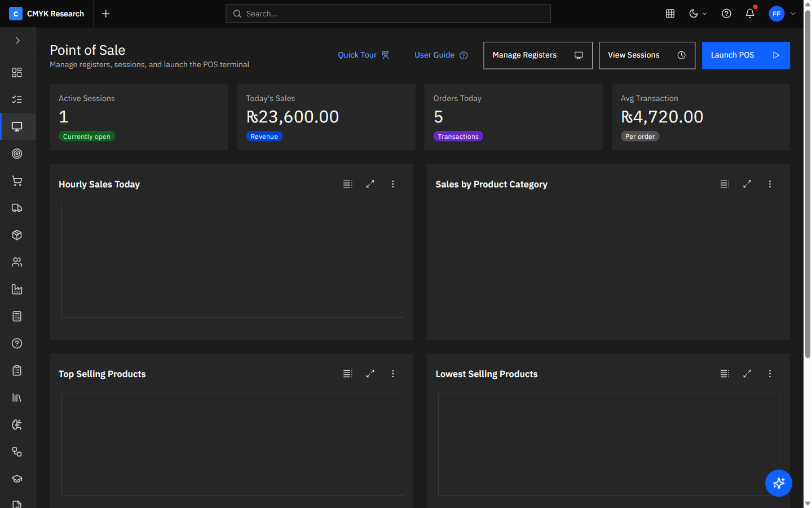Expand Hourly Sales Today chart fullscreen

coord(370,184)
